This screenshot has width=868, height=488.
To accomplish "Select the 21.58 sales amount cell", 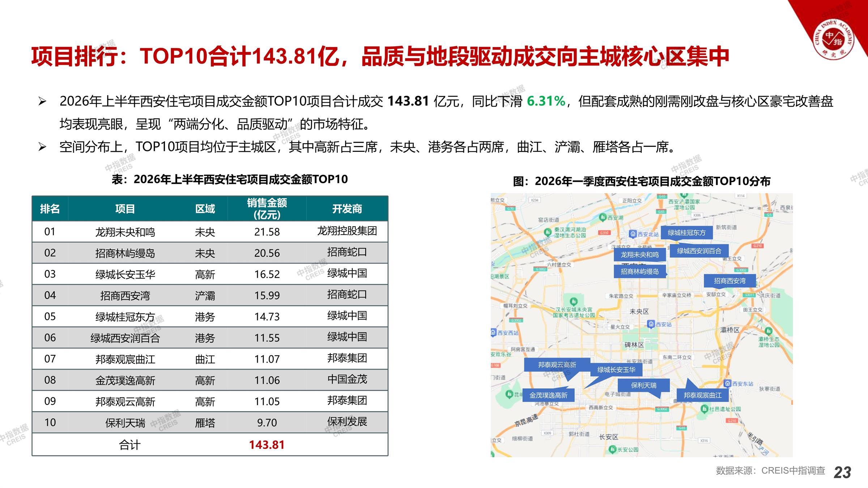I will tap(267, 232).
